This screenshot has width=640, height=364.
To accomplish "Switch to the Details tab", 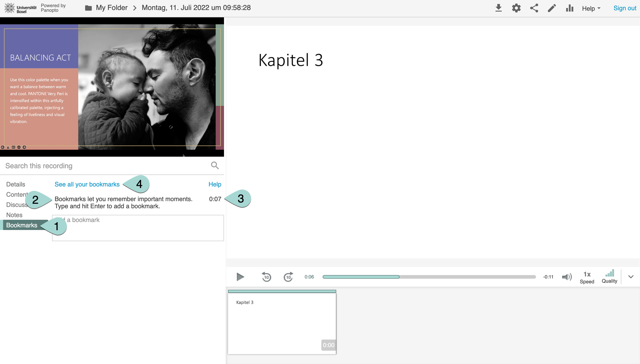I will tap(16, 184).
